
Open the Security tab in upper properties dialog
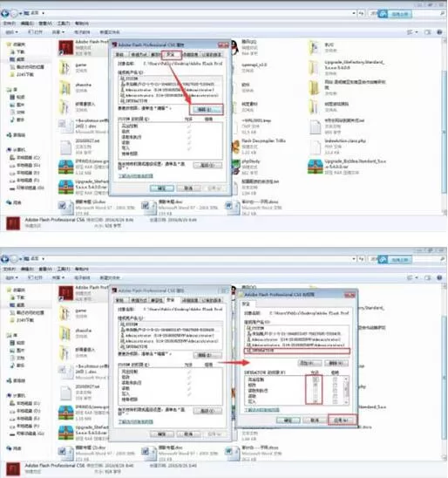[x=171, y=55]
